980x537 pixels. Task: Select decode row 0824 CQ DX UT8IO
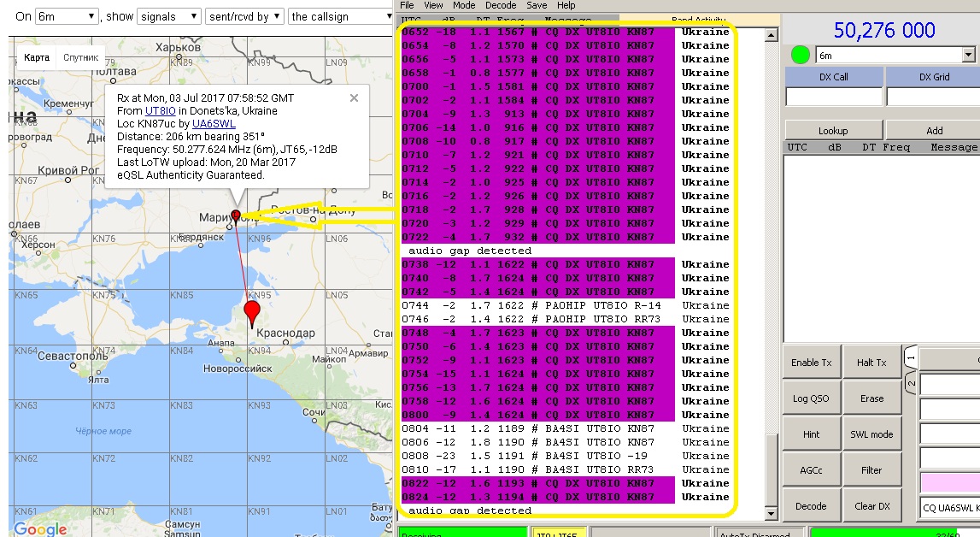click(x=566, y=498)
